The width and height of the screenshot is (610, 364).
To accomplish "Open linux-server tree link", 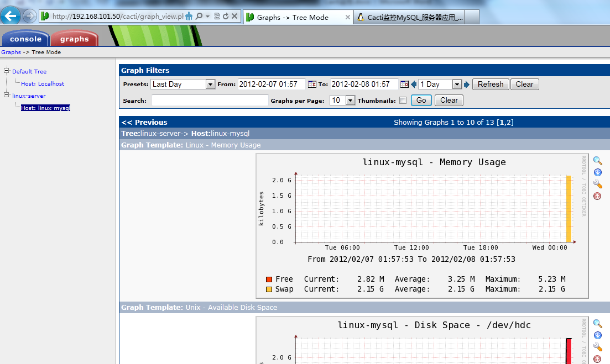I will tap(29, 96).
